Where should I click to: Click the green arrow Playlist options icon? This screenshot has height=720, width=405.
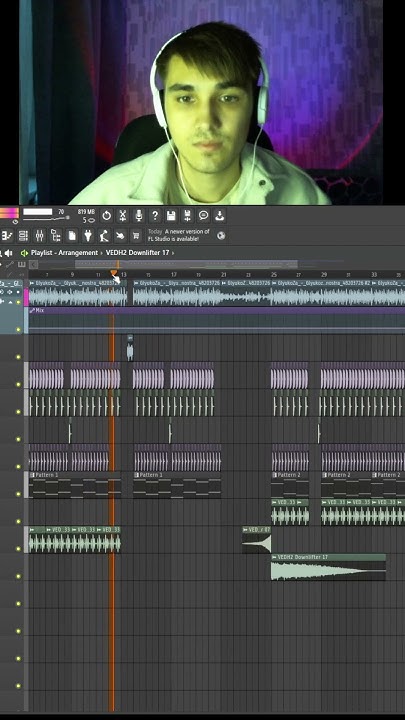click(x=24, y=253)
